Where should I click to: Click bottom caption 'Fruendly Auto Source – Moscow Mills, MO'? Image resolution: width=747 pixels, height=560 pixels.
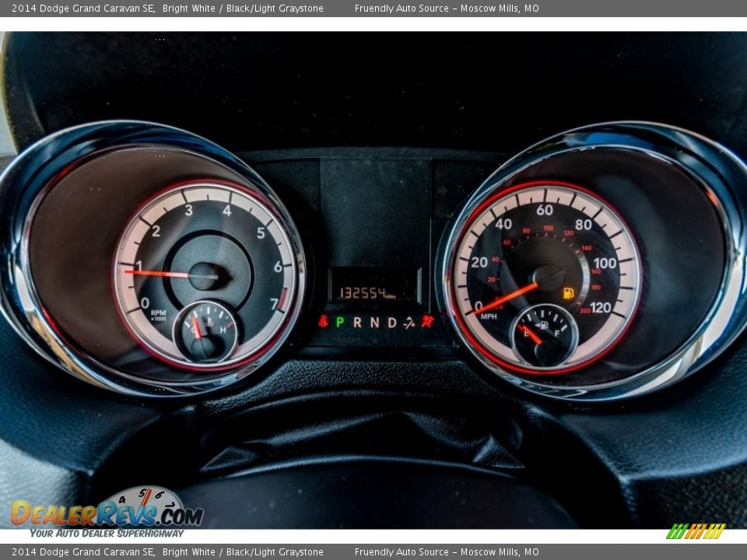(447, 552)
